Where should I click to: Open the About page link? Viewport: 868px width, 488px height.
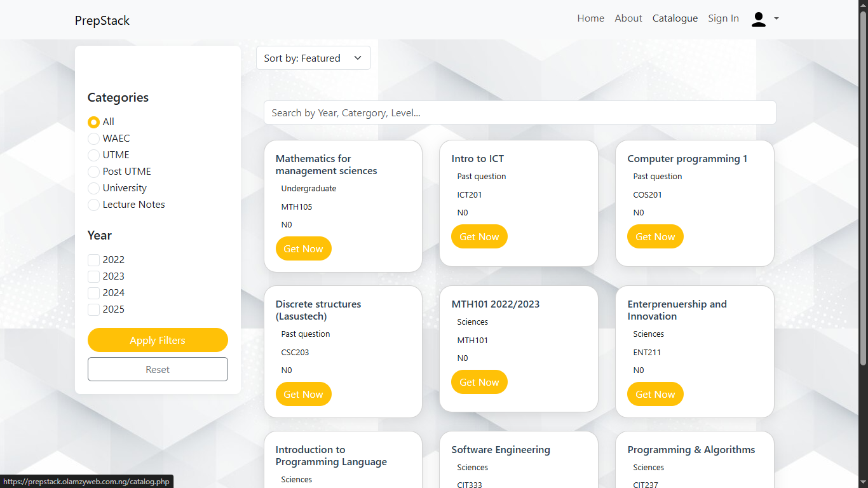[628, 18]
